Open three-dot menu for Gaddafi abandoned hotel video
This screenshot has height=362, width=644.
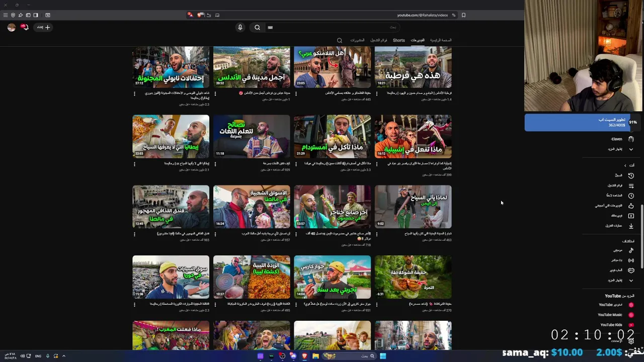[134, 234]
